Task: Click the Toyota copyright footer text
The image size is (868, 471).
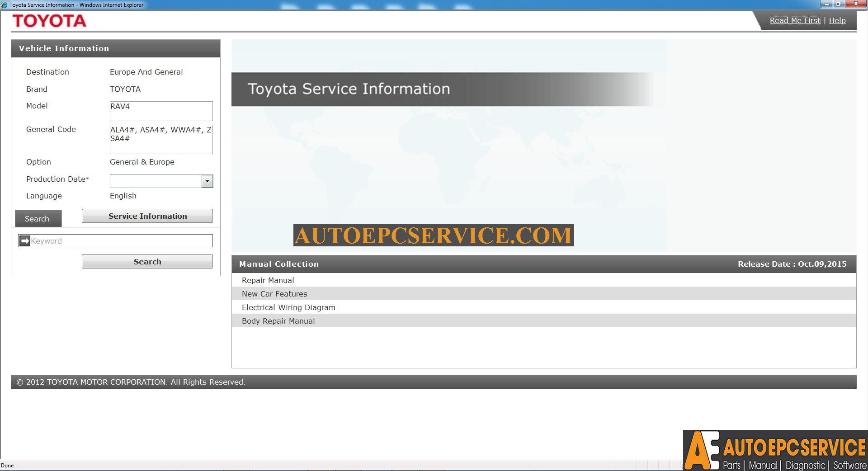Action: pos(131,382)
